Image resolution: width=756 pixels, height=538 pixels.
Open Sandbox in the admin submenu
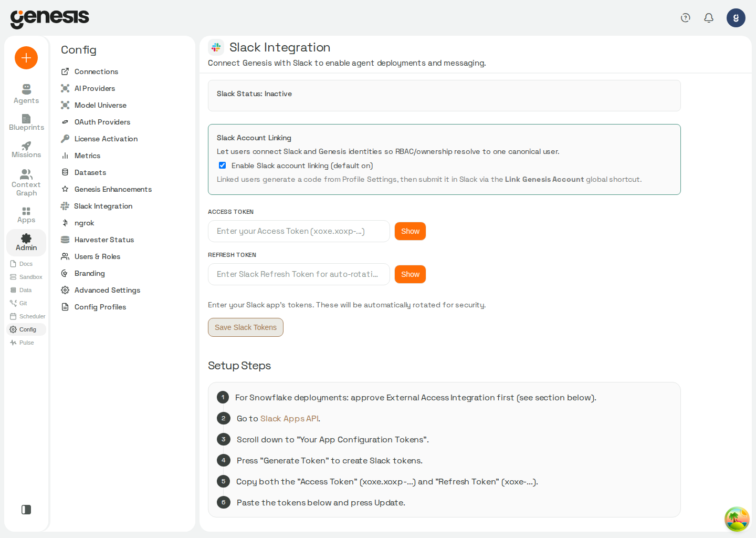[x=26, y=277]
